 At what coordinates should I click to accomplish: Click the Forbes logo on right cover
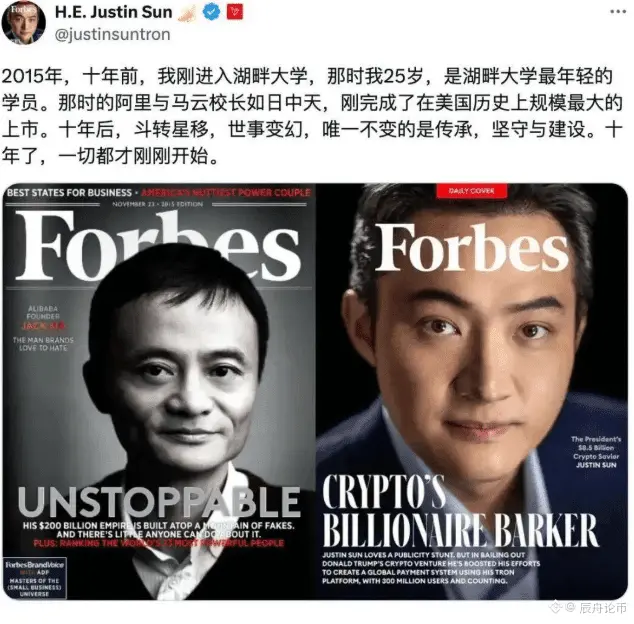coord(472,247)
